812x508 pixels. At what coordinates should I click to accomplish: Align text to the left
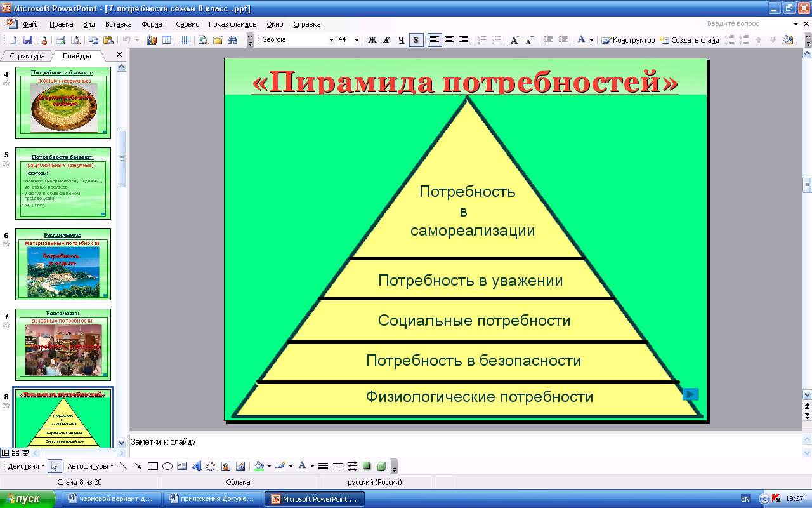pos(435,40)
